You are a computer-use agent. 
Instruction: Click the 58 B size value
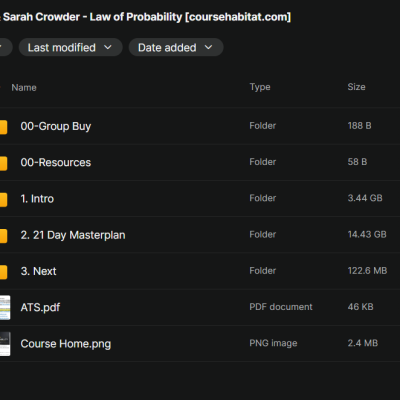point(357,162)
